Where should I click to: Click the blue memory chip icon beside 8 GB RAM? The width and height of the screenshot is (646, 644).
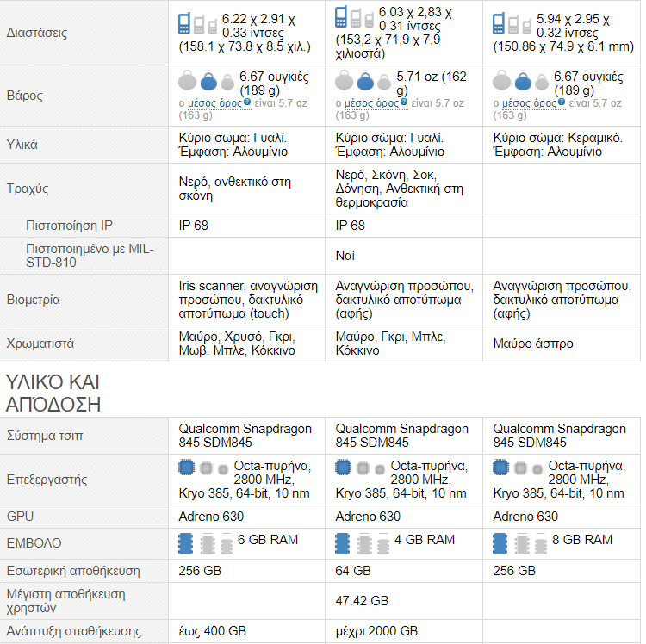pyautogui.click(x=500, y=543)
